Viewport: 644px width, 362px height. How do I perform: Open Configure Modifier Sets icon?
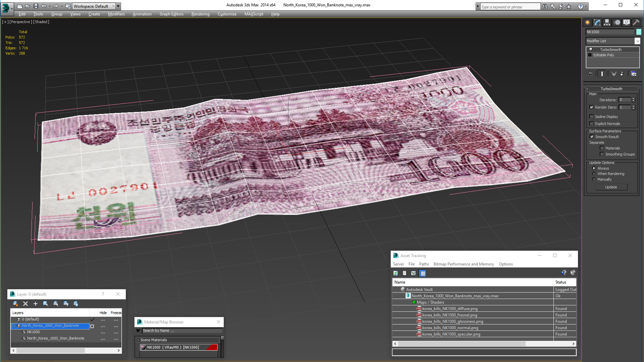pos(634,74)
